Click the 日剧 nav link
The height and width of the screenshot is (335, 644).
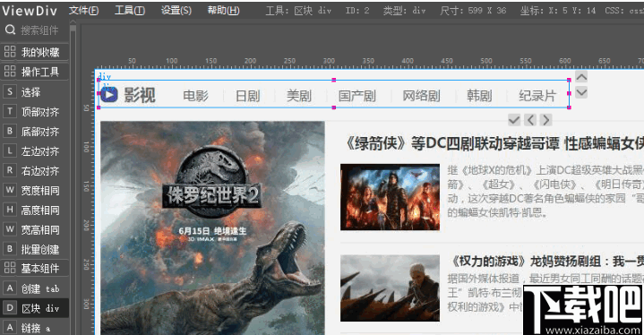pos(248,96)
